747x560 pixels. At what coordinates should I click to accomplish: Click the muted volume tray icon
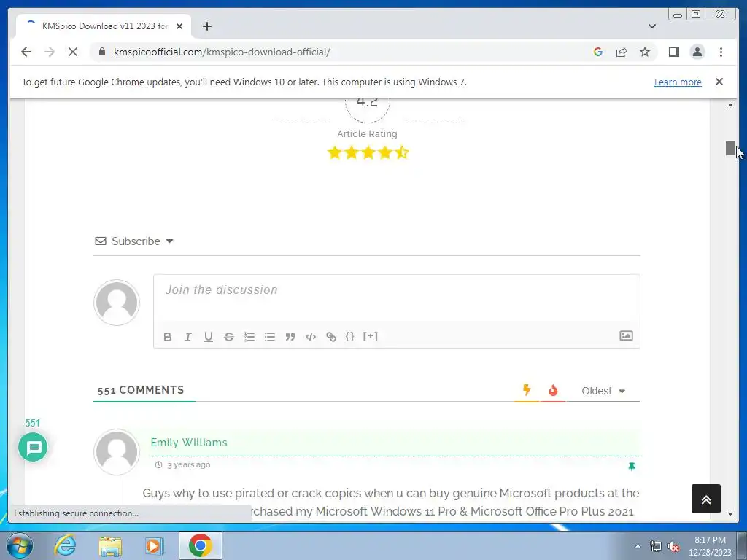[673, 547]
